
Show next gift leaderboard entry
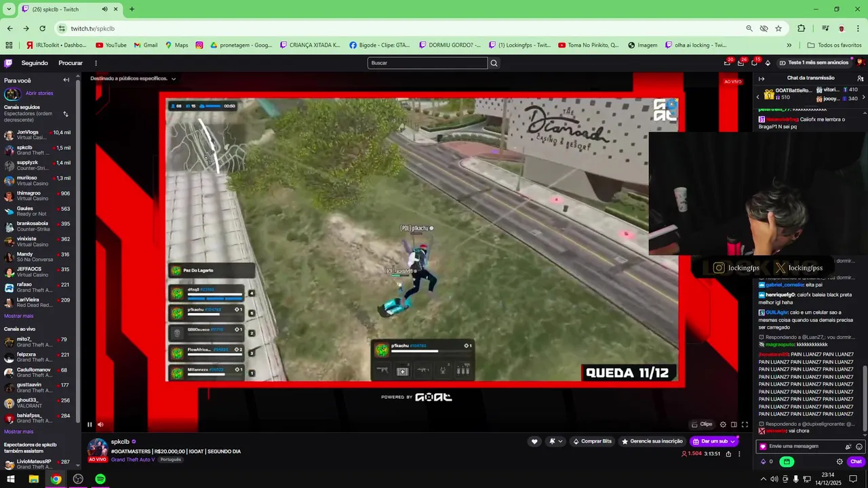[863, 98]
